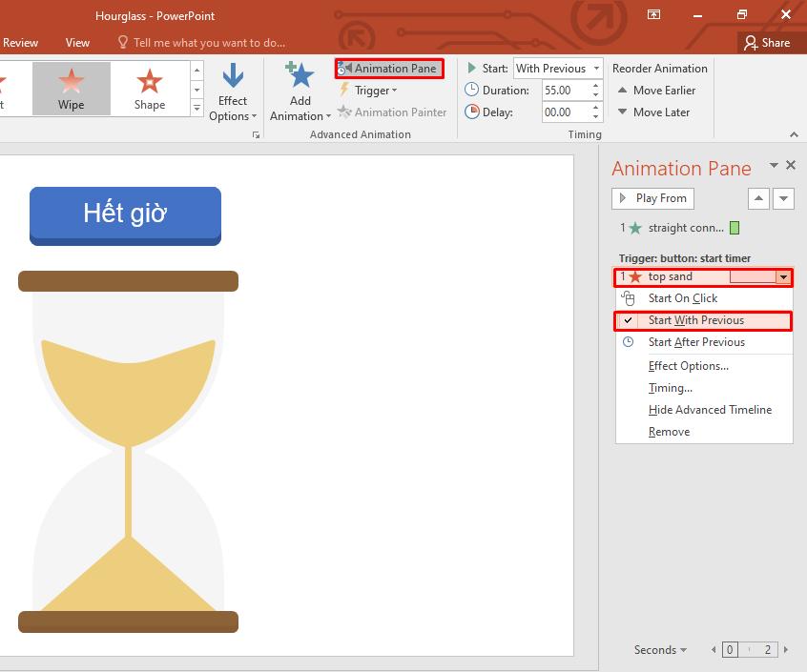Click Move Earlier in Reorder Animation
Image resolution: width=807 pixels, height=672 pixels.
[656, 91]
